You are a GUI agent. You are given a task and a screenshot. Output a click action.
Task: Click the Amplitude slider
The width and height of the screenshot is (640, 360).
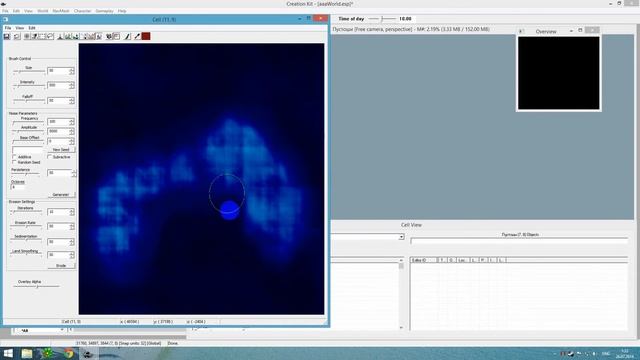28,131
